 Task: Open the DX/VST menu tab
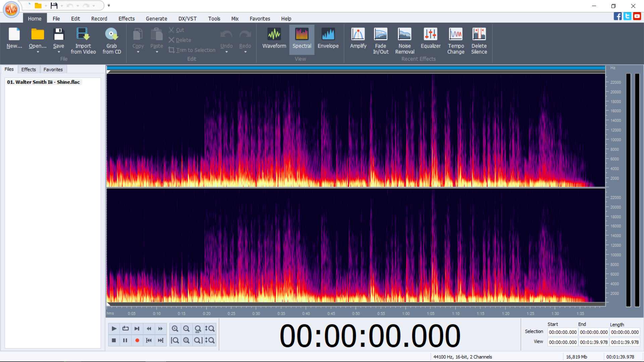click(187, 19)
